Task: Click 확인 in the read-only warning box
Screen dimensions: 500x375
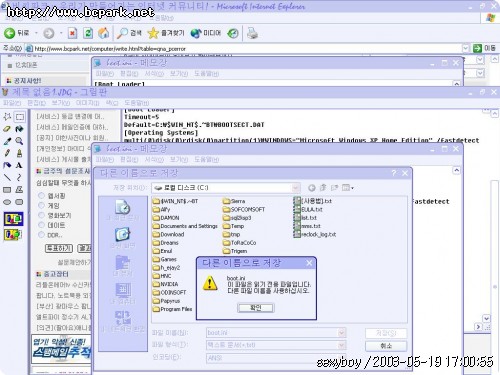Action: click(256, 308)
